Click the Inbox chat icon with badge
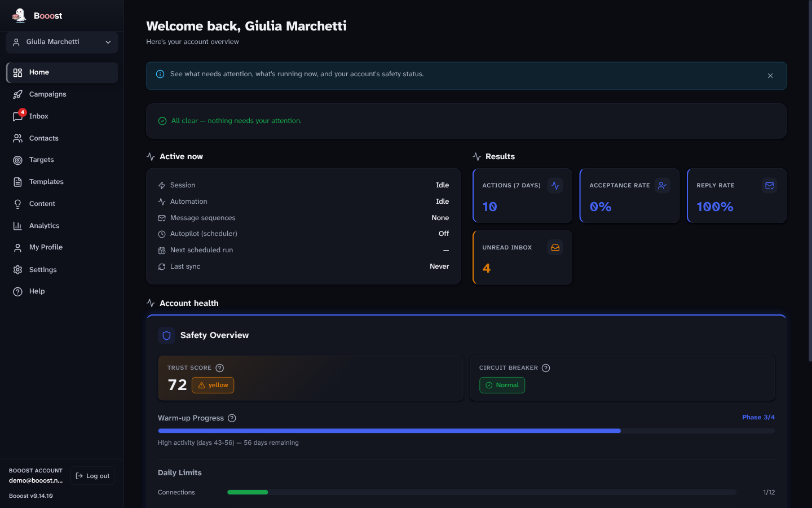Viewport: 812px width, 508px height. tap(18, 116)
